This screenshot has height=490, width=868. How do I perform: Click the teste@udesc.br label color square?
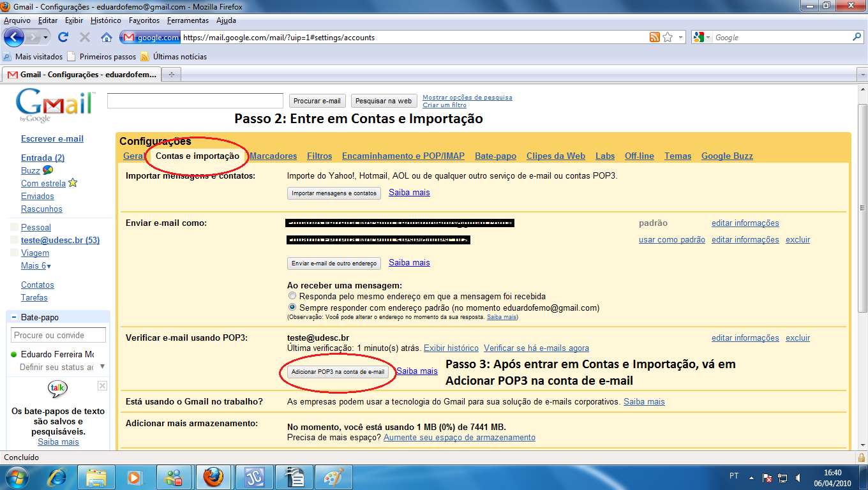pos(14,240)
